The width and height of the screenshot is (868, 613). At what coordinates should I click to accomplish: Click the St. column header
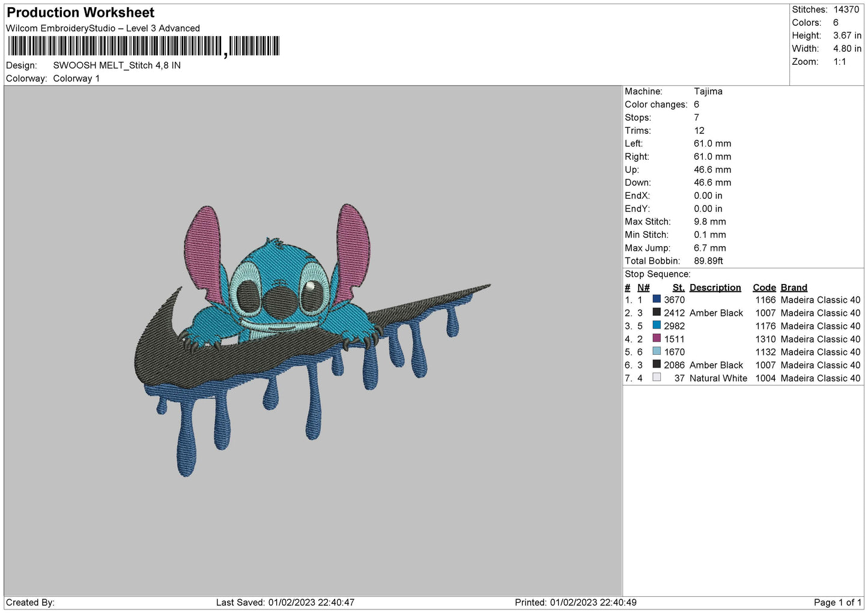678,288
